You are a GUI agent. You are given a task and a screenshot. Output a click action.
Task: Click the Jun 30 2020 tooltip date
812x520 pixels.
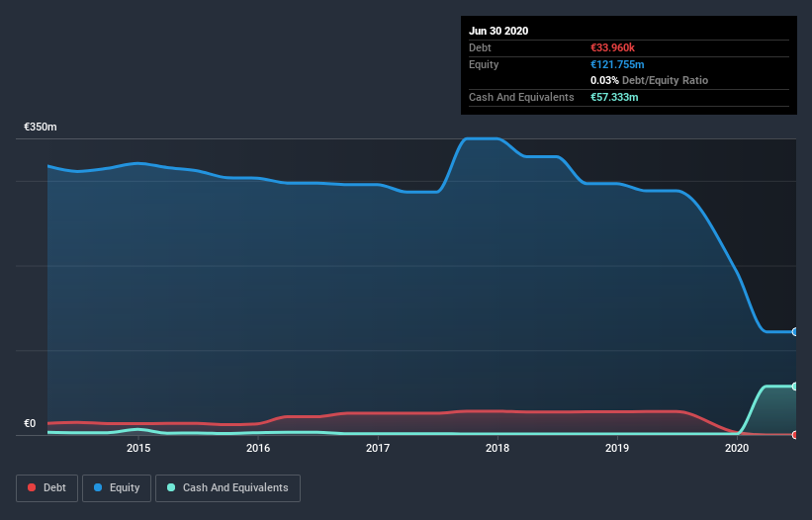(498, 31)
